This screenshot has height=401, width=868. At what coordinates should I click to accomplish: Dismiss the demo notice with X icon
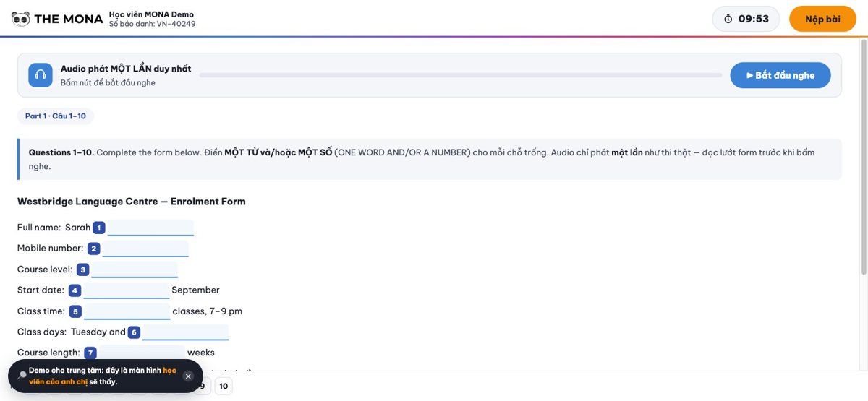coord(188,376)
